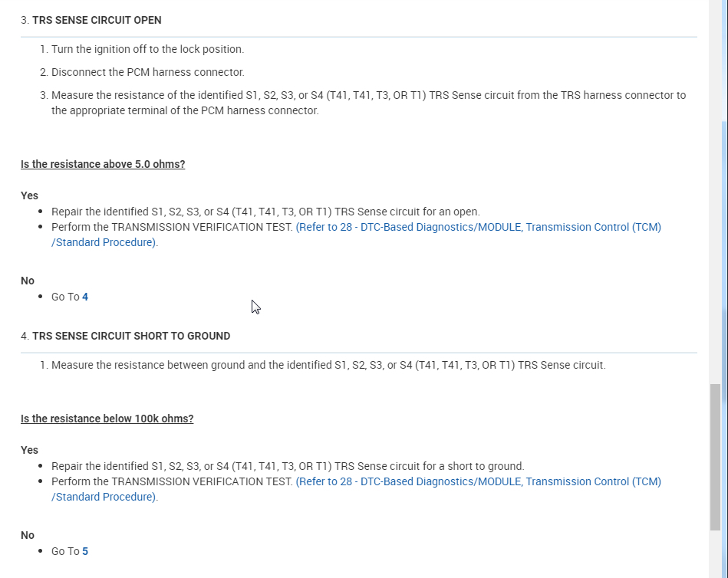
Task: Click the 'Disconnect the PCM harness connector' step
Action: click(147, 72)
